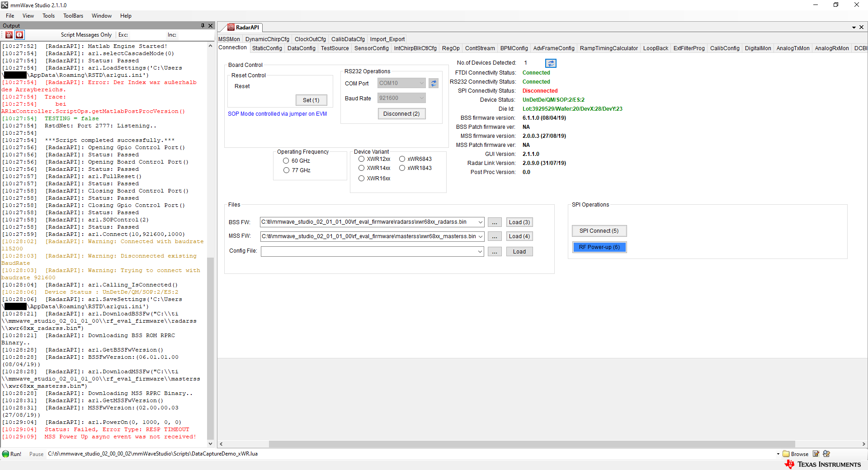Click the Set (1) reset button
Viewport: 868px width, 470px height.
pyautogui.click(x=311, y=100)
